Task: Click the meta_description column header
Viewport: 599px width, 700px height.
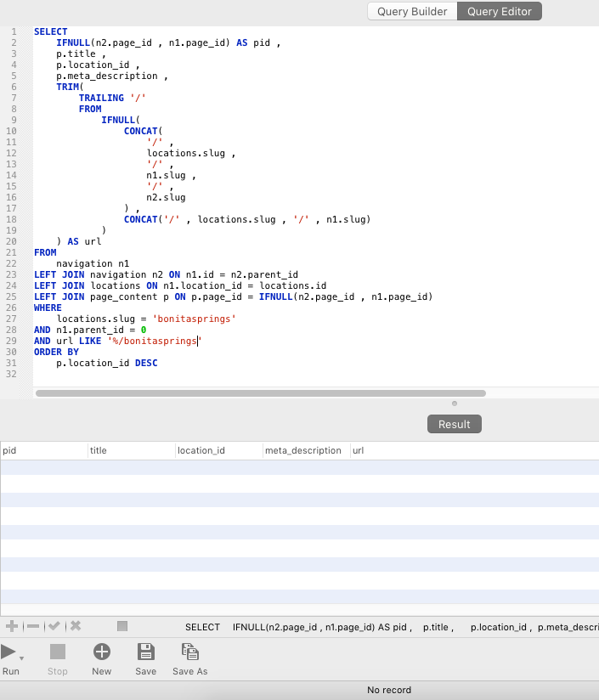Action: point(304,450)
